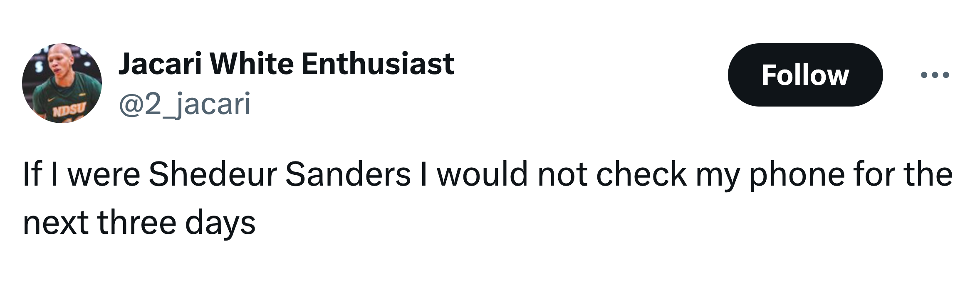Click the word "Sanders" in the tweet body

click(348, 174)
